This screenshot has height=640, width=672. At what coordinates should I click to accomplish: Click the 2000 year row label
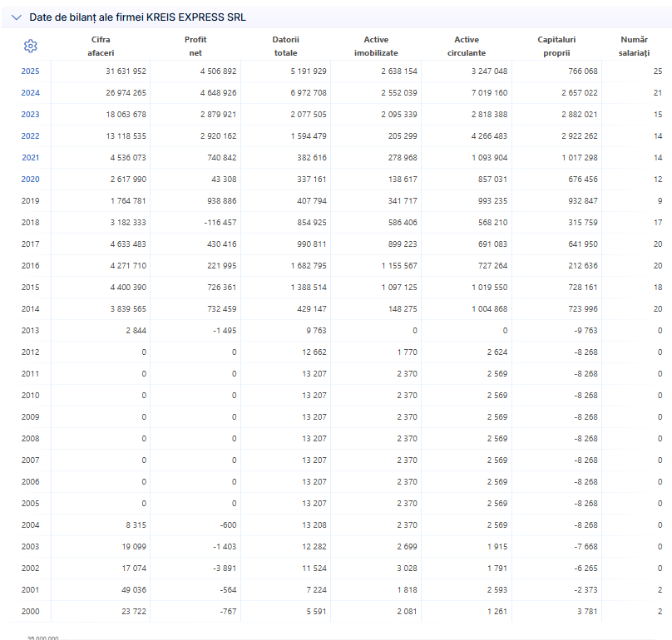point(31,611)
